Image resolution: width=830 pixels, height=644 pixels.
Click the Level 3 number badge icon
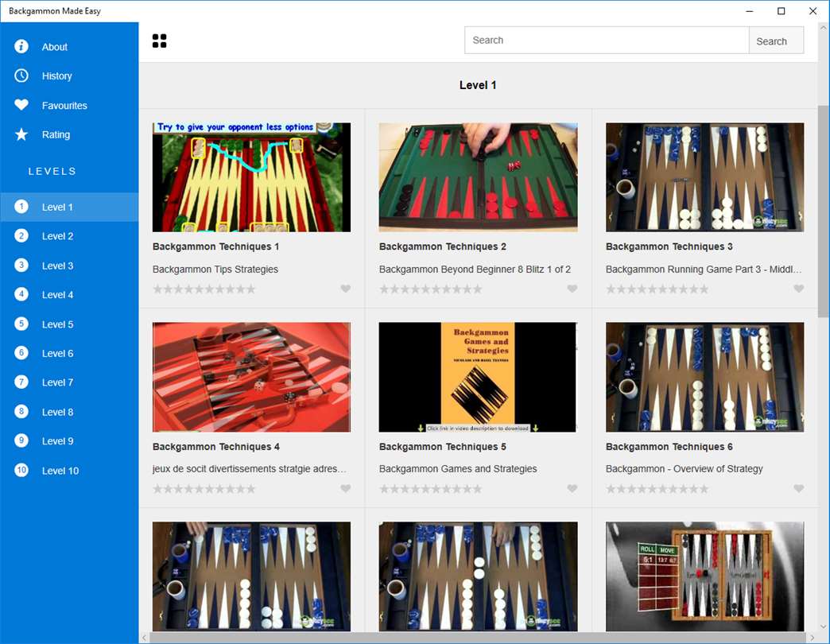21,265
